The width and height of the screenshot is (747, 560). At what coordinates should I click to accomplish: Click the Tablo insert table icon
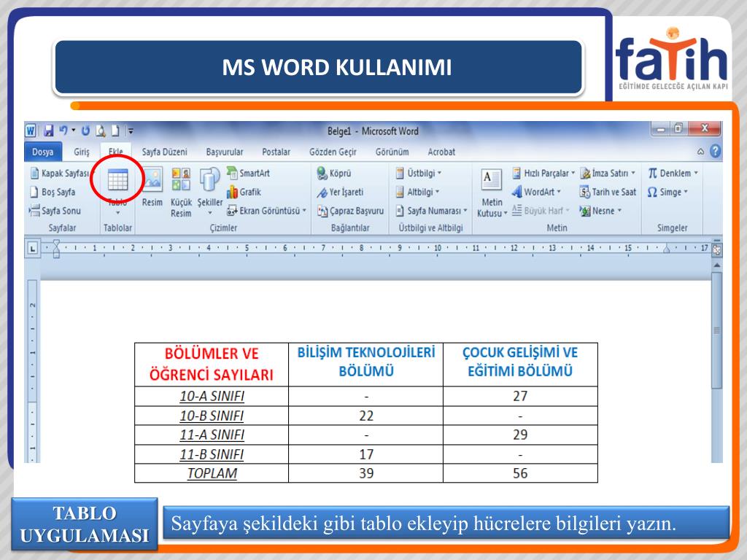[117, 181]
